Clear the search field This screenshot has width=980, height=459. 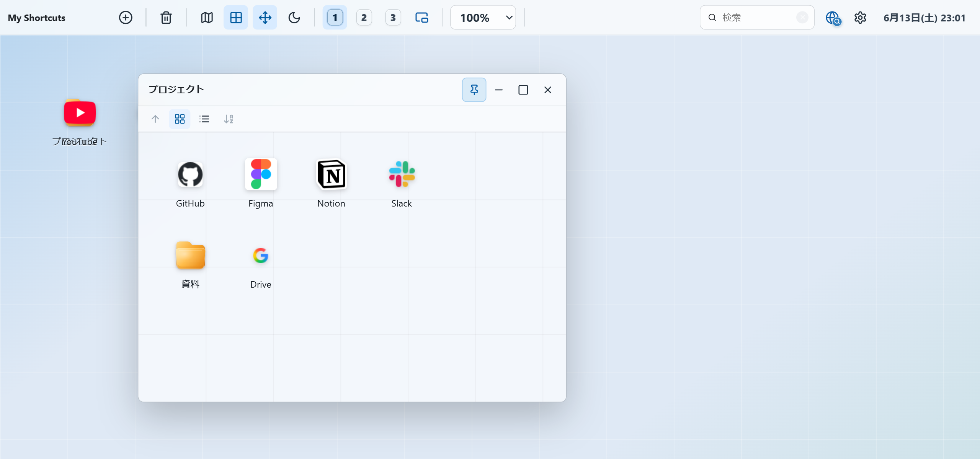coord(802,18)
